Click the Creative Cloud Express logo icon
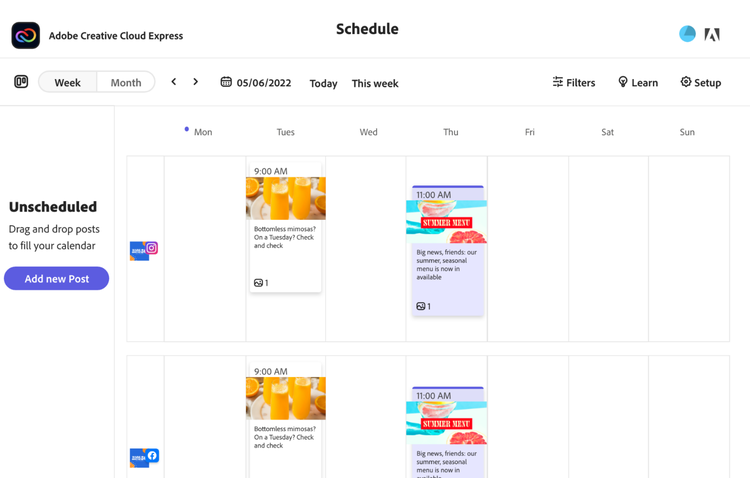Screen dimensions: 750x478 [x=26, y=35]
